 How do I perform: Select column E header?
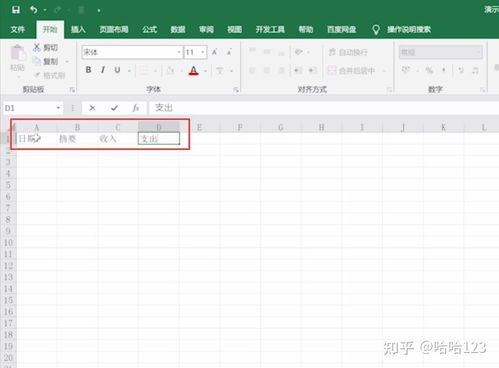tap(199, 127)
